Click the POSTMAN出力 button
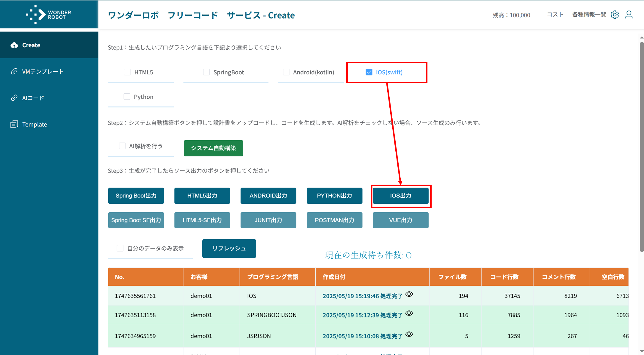Image resolution: width=644 pixels, height=355 pixels. 334,220
